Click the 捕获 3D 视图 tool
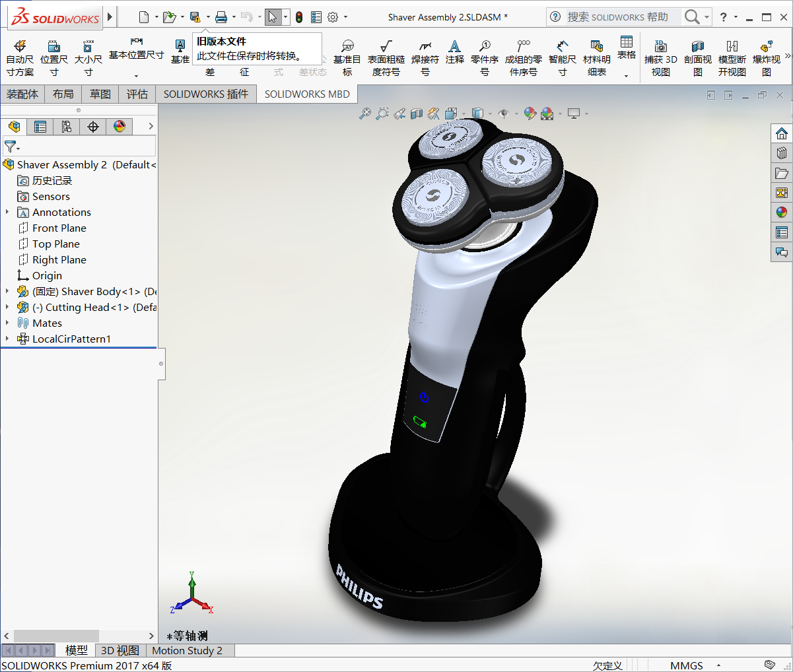Image resolution: width=793 pixels, height=672 pixels. 661,58
